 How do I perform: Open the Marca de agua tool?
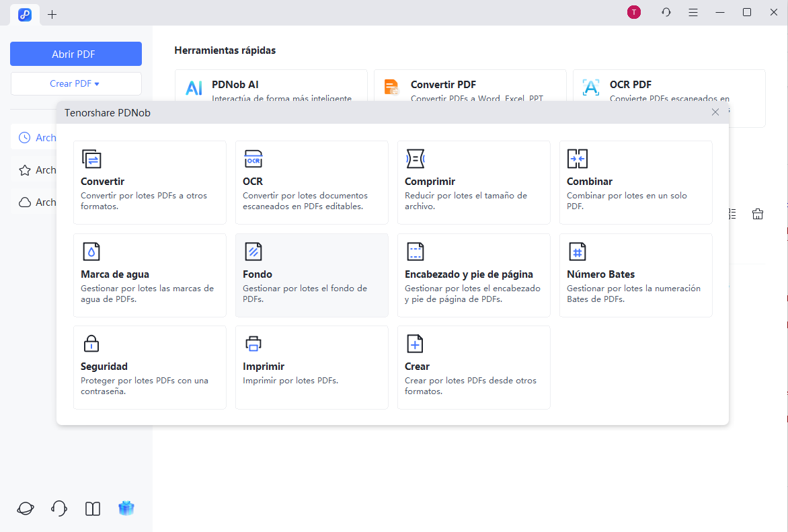pyautogui.click(x=149, y=275)
